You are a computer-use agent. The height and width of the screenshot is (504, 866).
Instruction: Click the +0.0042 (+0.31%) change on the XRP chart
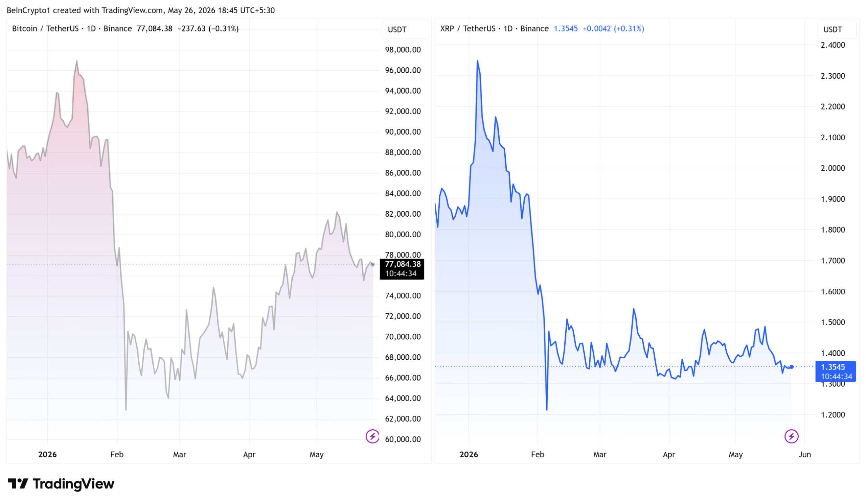[x=613, y=28]
